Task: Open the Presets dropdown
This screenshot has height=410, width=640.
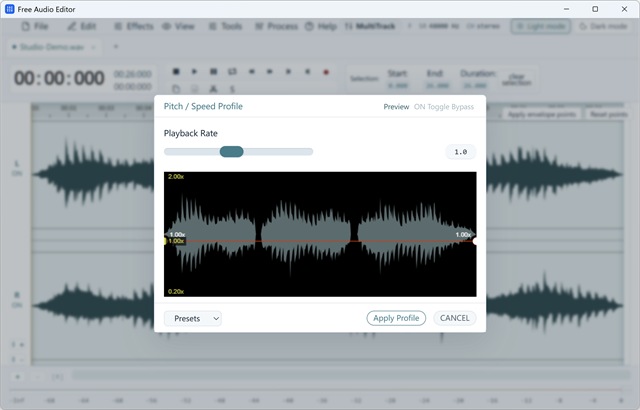Action: point(193,319)
